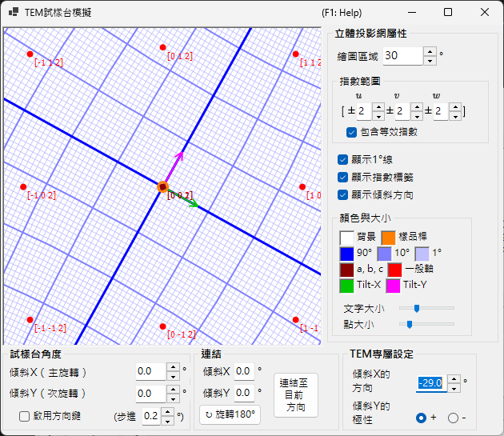504x436 pixels.
Task: Toggle 顯示指數標籤 checkbox
Action: 342,177
